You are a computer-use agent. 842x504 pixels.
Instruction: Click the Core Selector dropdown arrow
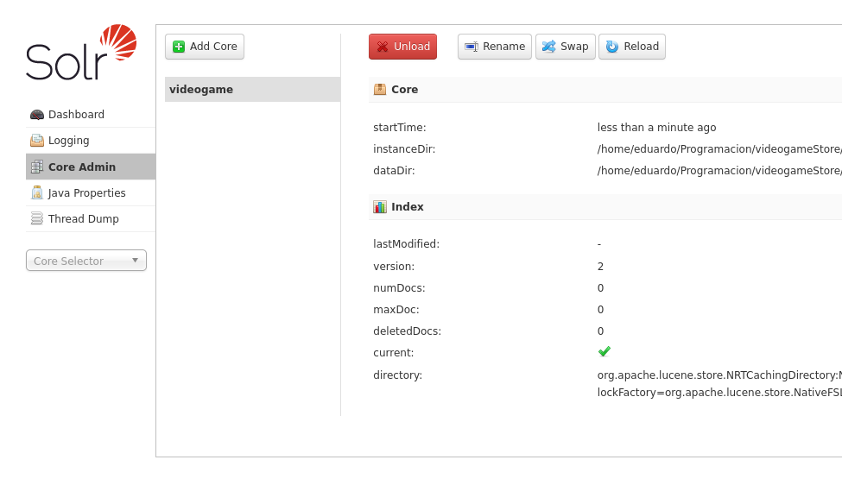click(135, 261)
